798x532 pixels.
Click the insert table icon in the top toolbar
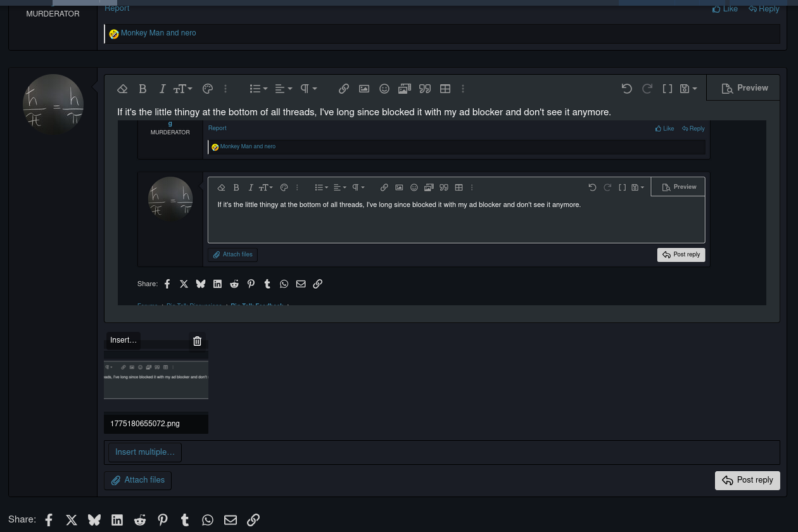(x=445, y=89)
